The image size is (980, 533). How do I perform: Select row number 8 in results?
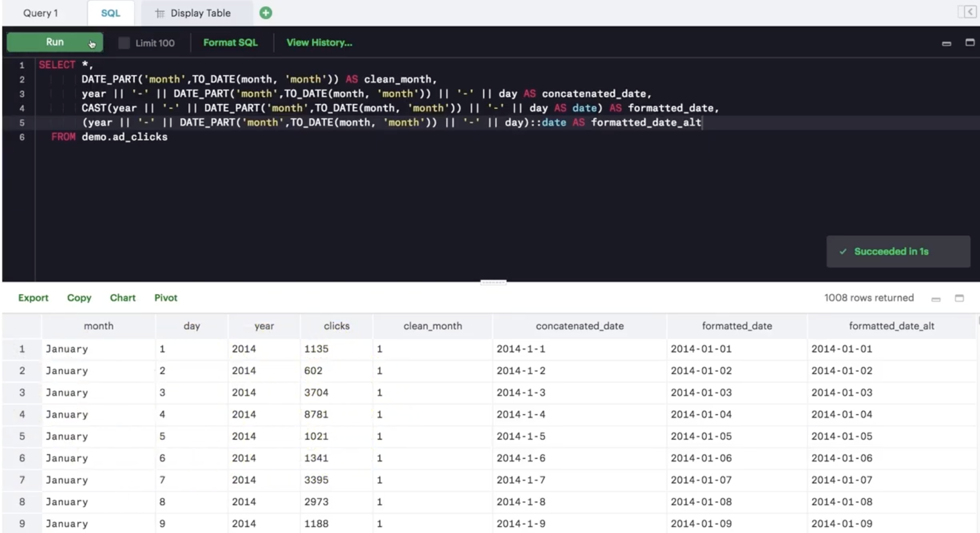[x=22, y=502]
